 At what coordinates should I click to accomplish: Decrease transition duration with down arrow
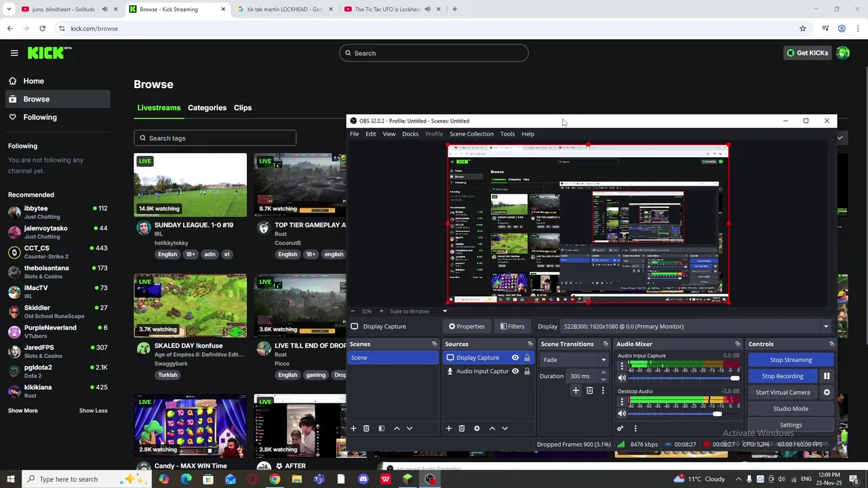point(603,380)
